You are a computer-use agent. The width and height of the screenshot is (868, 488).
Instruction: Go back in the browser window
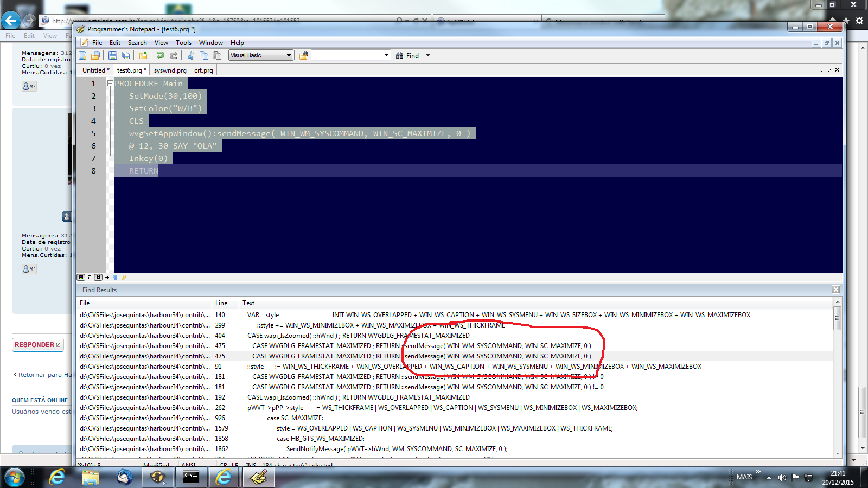[x=11, y=21]
